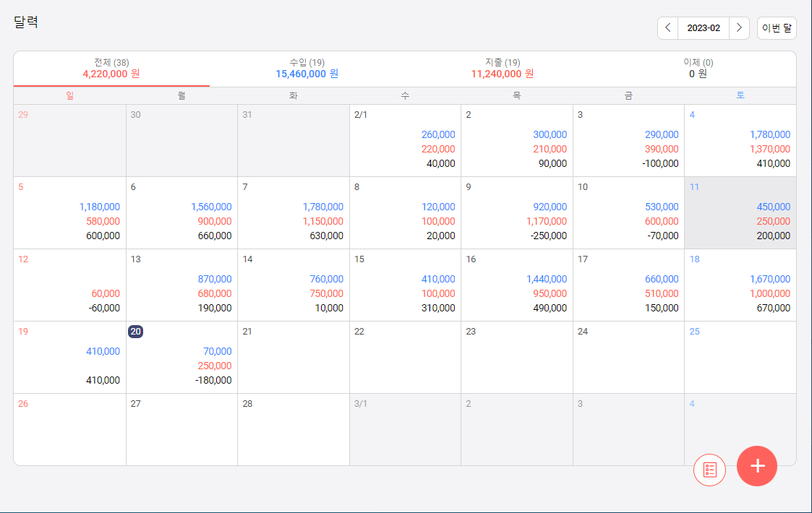Click balance -100,000 on February 3

(x=660, y=163)
